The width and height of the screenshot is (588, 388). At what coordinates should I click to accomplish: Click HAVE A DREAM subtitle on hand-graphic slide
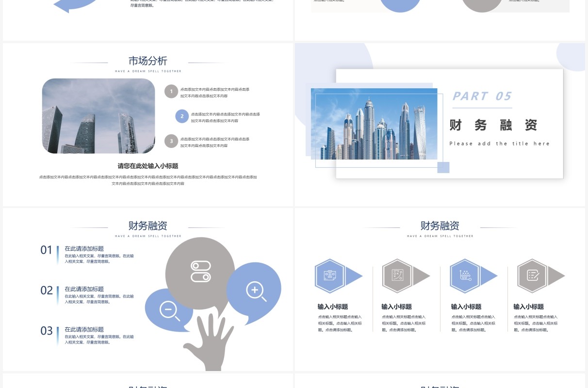click(148, 236)
